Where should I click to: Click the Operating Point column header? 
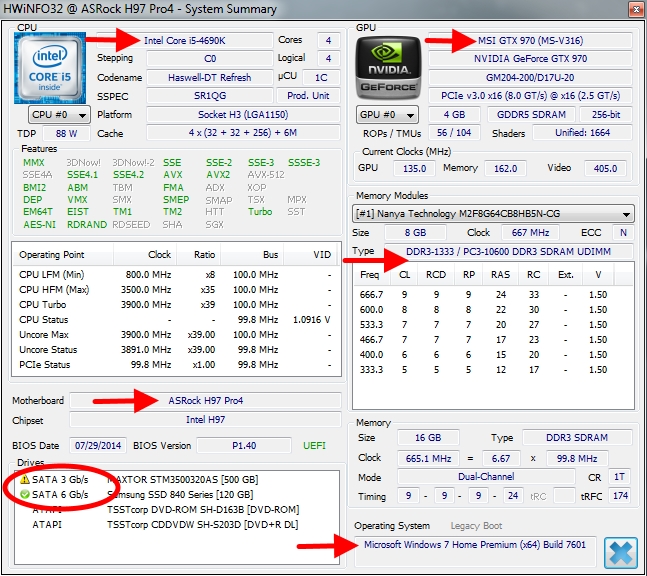click(x=63, y=255)
